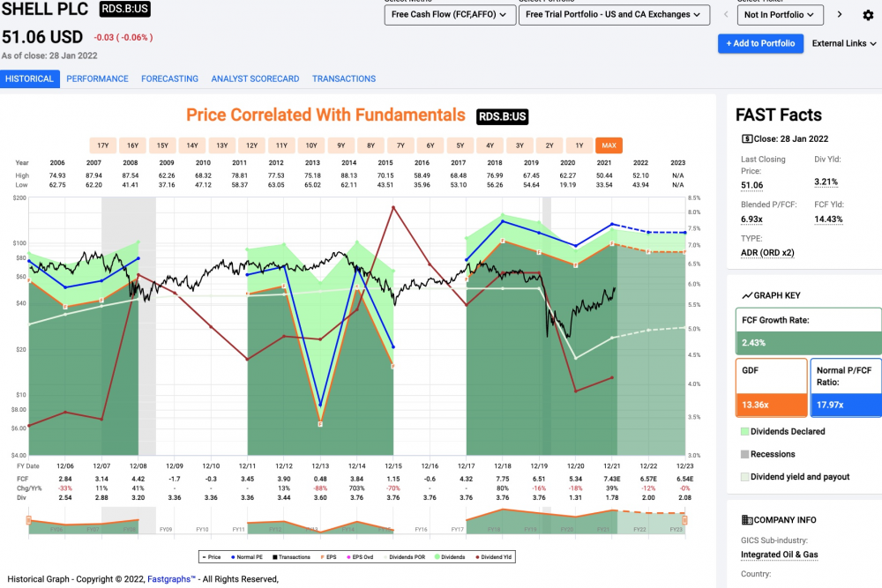
Task: Select the 10Y time range button
Action: click(311, 145)
